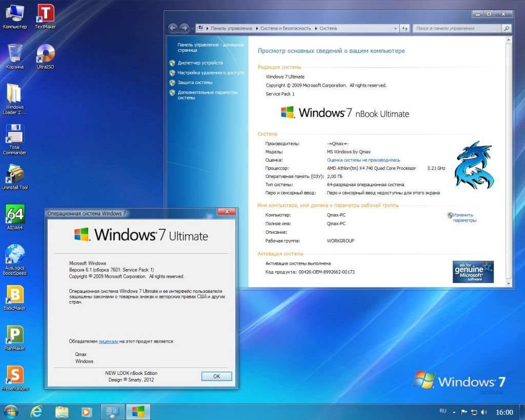Open the лицензии license link

[108, 341]
